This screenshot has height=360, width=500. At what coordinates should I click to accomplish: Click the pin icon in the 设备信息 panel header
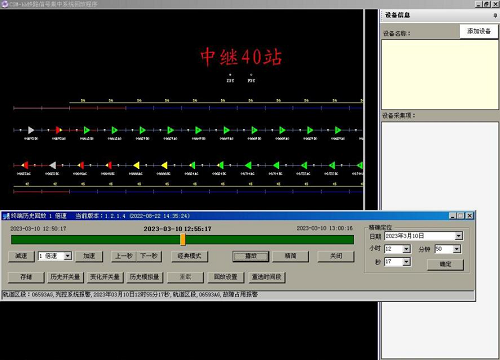tap(495, 15)
